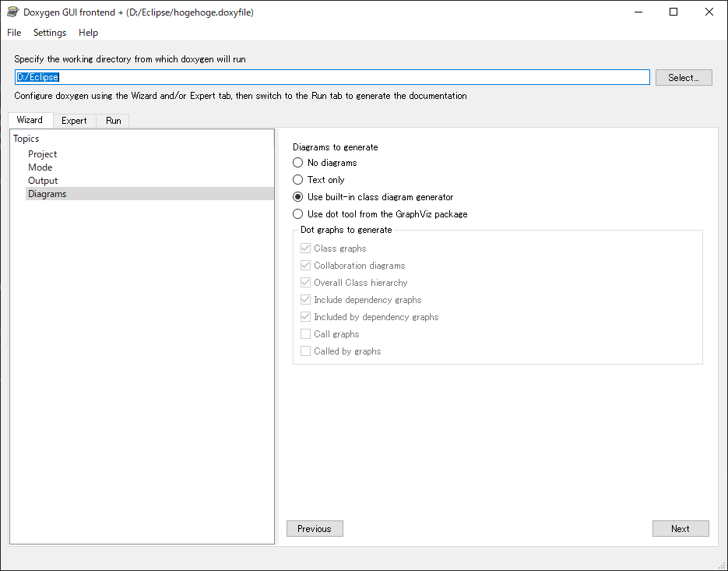Select the Output topic in tree

[x=43, y=181]
